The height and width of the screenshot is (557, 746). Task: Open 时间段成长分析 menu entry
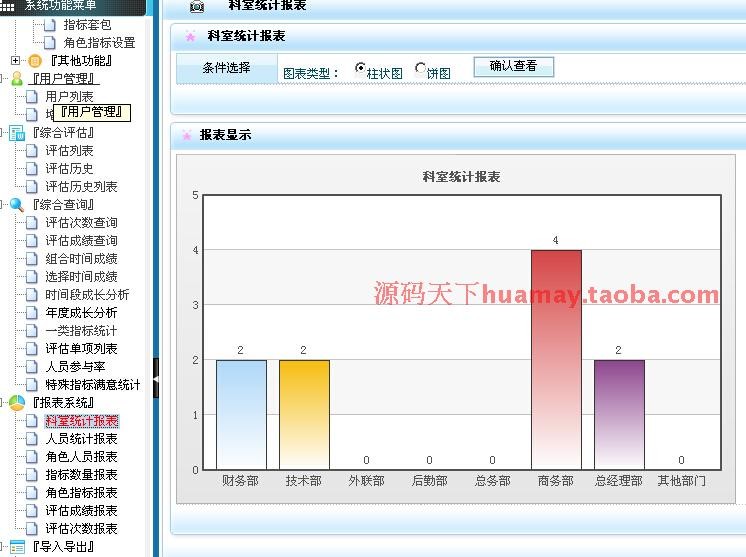click(87, 295)
